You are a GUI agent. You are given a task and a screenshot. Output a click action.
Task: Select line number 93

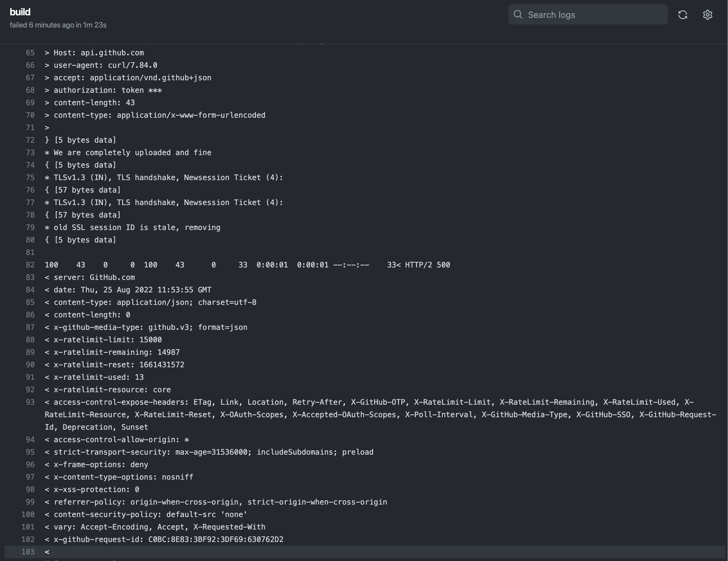click(x=30, y=402)
